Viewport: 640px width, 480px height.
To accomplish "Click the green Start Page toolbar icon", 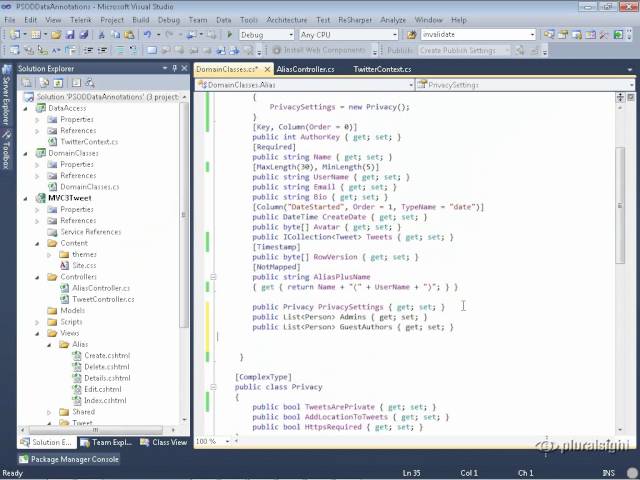I will click(x=618, y=35).
